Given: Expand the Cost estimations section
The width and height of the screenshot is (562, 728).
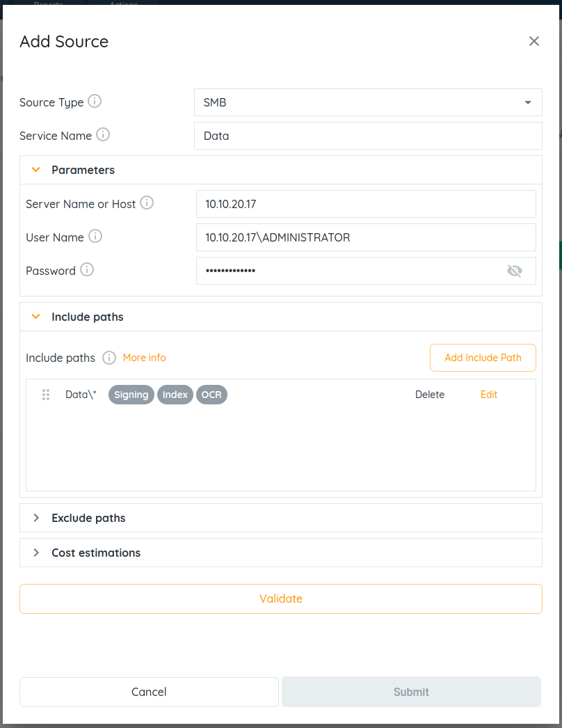Looking at the screenshot, I should click(36, 553).
